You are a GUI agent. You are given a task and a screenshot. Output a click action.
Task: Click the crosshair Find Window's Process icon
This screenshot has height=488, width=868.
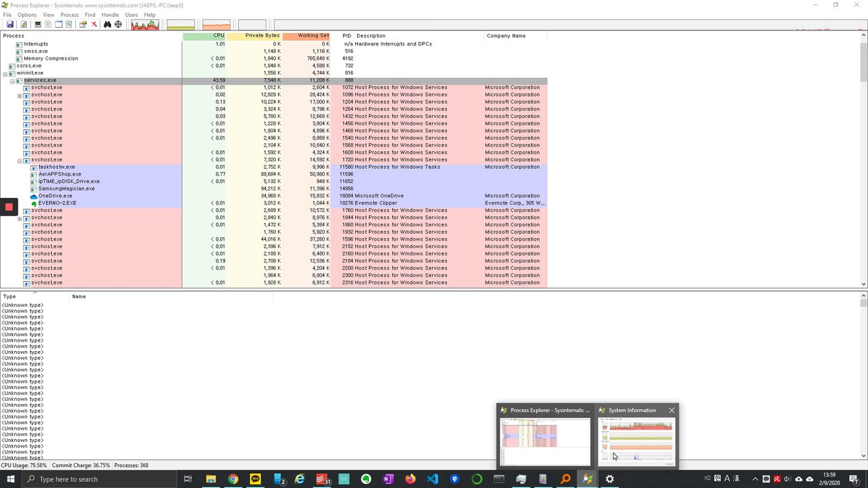(x=118, y=24)
